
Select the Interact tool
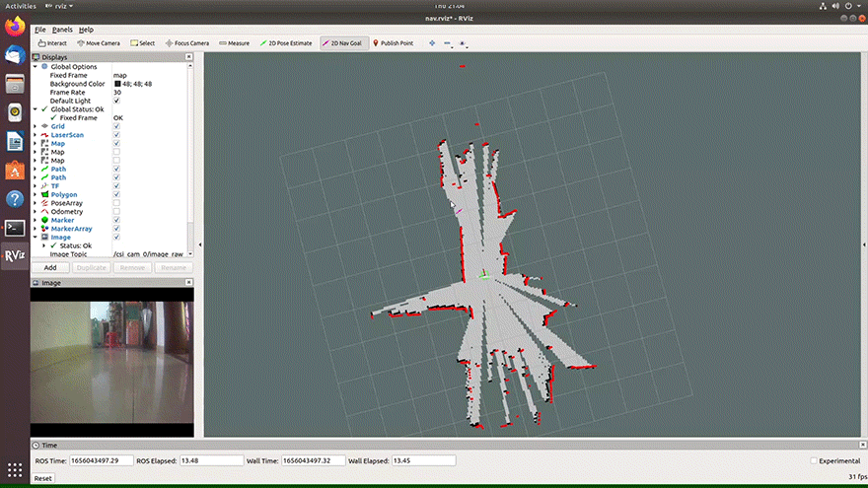click(51, 43)
